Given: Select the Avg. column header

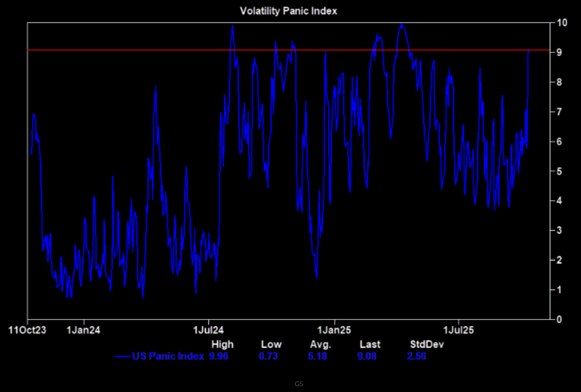Looking at the screenshot, I should [320, 344].
